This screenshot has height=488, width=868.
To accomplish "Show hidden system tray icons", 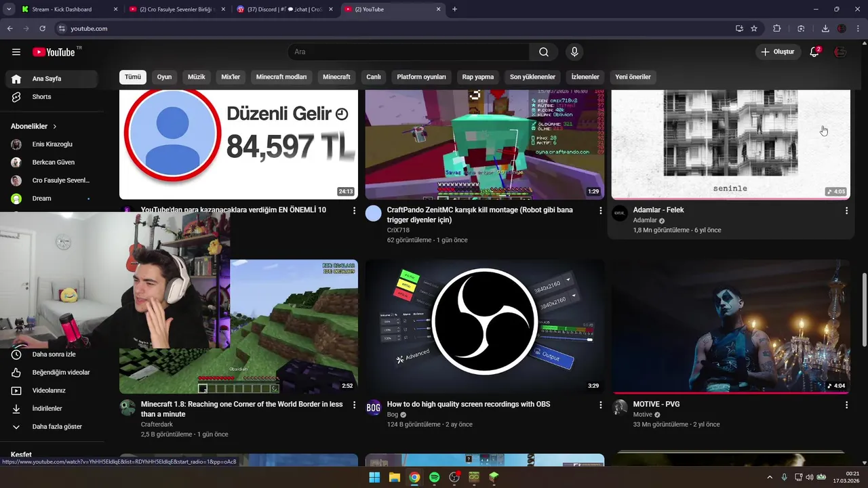I will [x=769, y=477].
